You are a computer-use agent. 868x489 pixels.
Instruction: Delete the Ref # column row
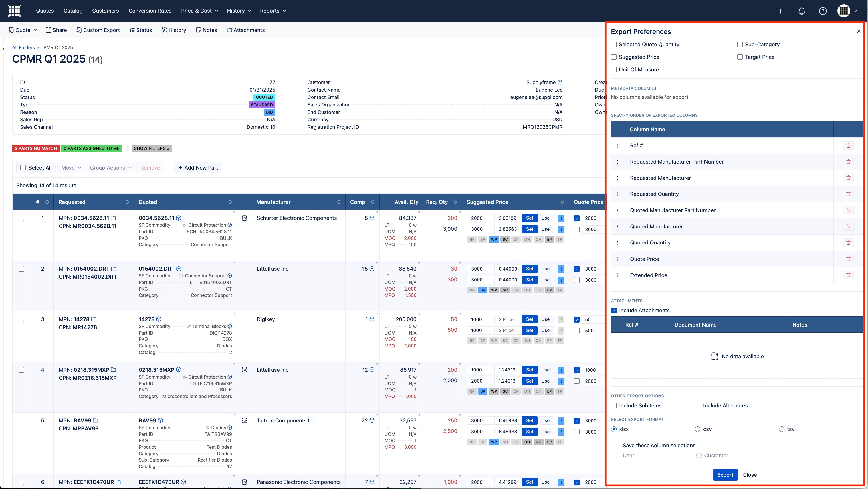(x=848, y=145)
